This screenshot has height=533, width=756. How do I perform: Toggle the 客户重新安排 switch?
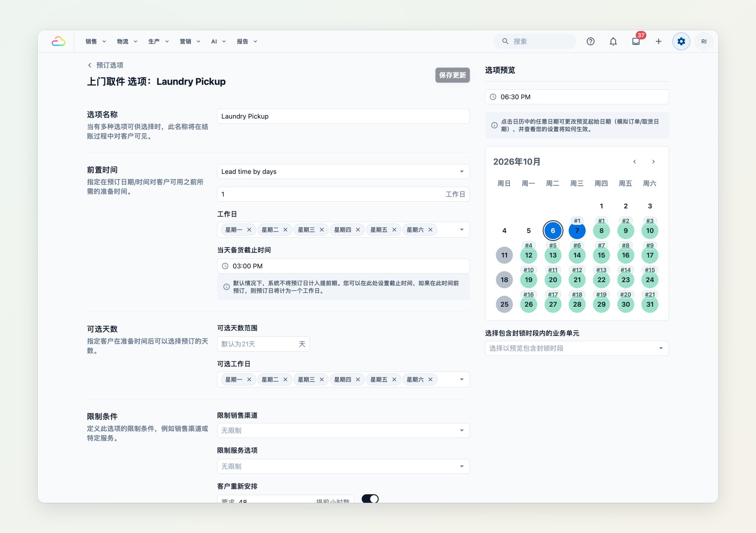pos(370,499)
